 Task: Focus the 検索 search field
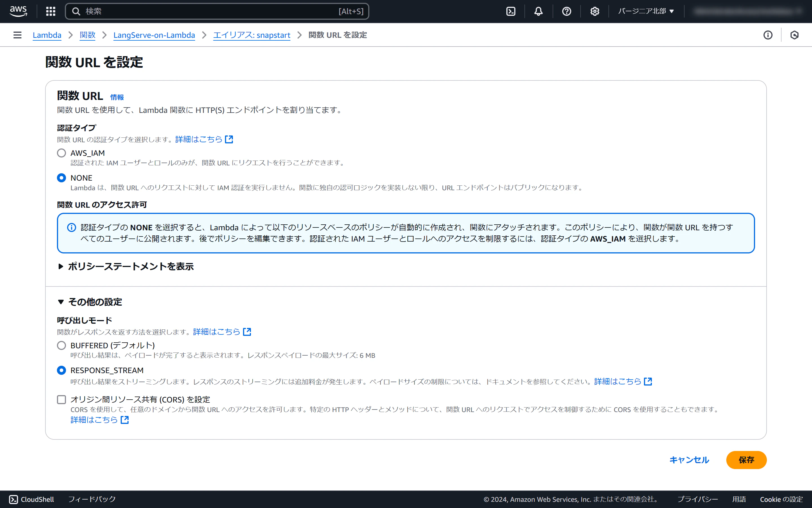217,11
